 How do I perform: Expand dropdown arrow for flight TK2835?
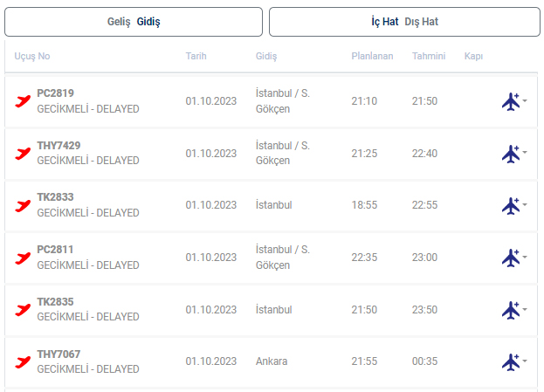coord(525,310)
